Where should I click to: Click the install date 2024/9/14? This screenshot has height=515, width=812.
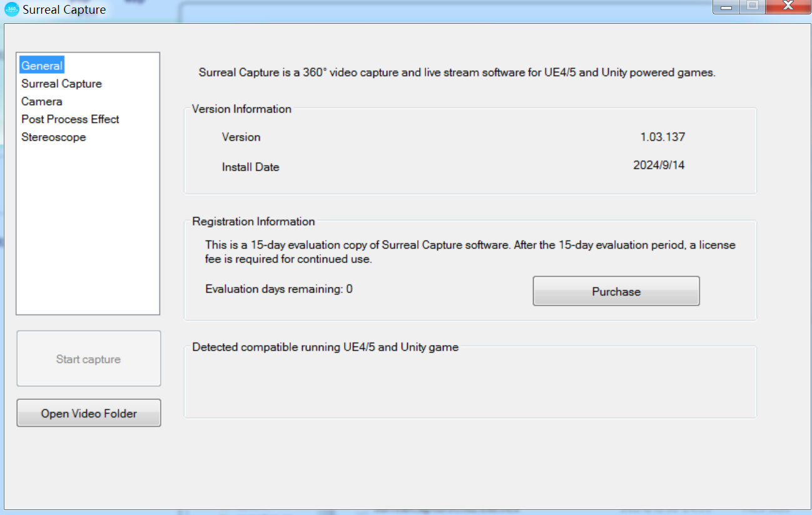(x=659, y=166)
